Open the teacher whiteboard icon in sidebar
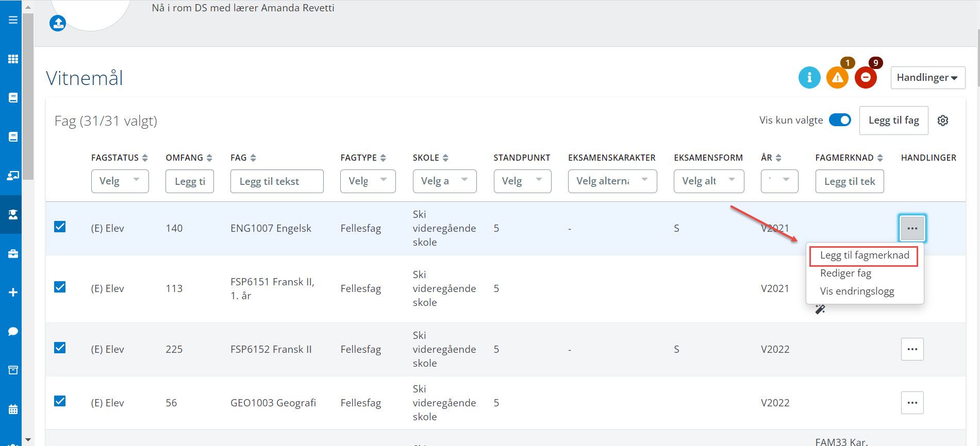Screen dimensions: 980x446 tap(13, 176)
